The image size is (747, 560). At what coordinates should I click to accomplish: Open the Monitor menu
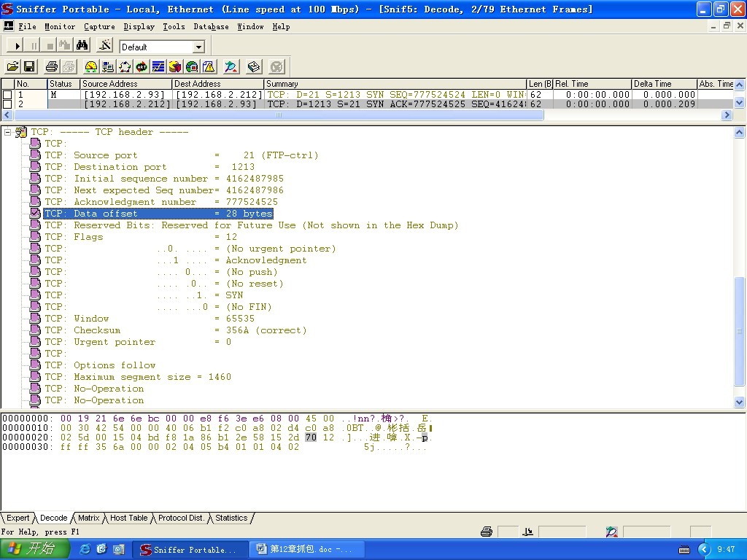[x=60, y=27]
